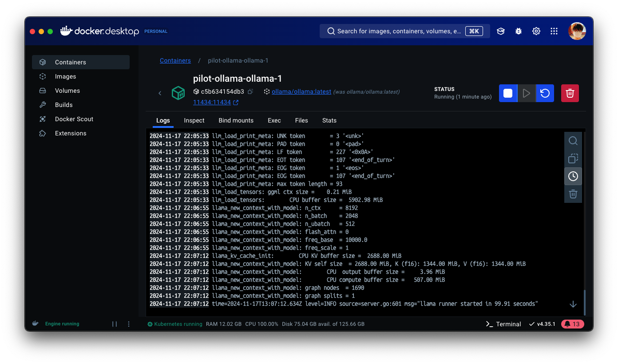Open the Builds sidebar section

[x=81, y=105]
